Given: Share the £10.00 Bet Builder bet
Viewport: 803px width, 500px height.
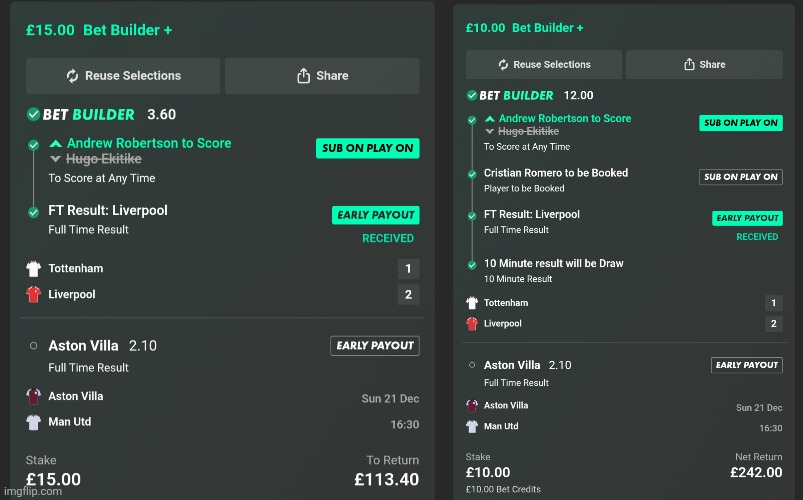Looking at the screenshot, I should point(704,65).
